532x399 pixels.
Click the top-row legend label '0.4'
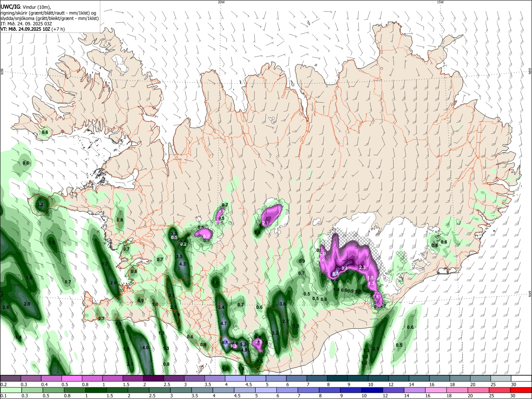tap(44, 385)
